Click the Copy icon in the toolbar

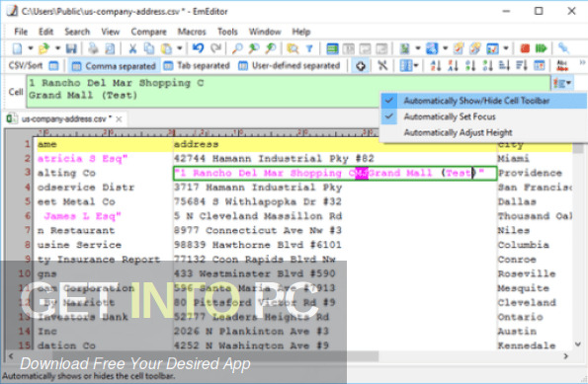click(149, 48)
